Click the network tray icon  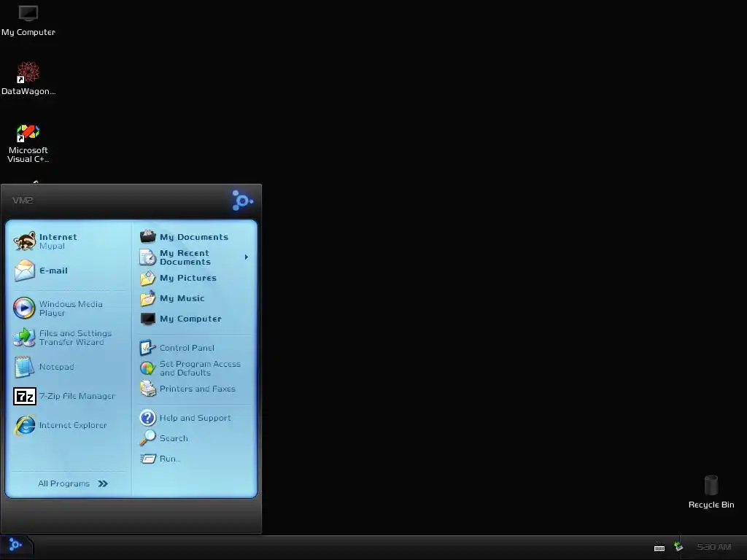679,547
